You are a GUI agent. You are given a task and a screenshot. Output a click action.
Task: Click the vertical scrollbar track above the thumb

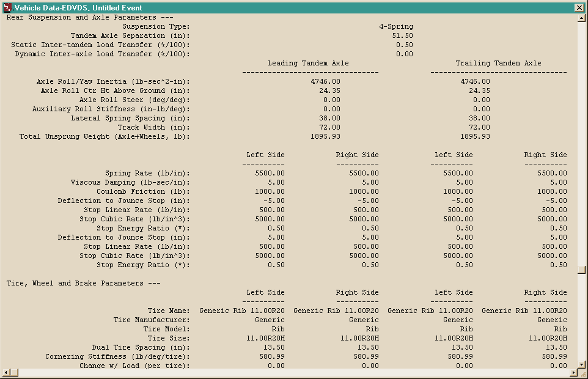[x=581, y=144]
